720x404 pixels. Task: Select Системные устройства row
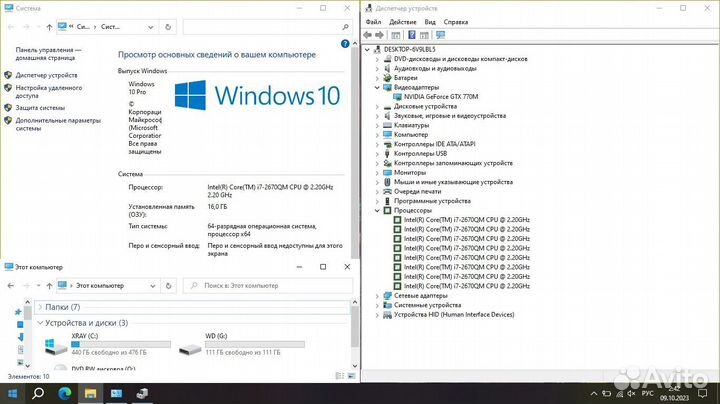point(428,305)
